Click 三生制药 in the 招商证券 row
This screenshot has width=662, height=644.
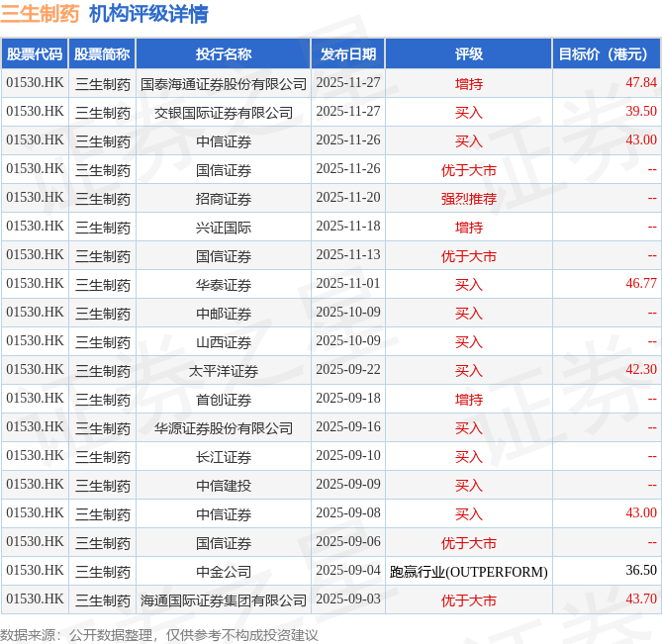pyautogui.click(x=103, y=199)
